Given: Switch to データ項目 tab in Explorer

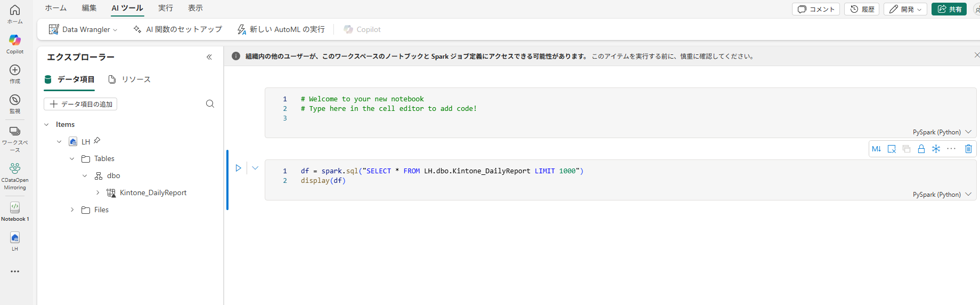Looking at the screenshot, I should coord(69,79).
